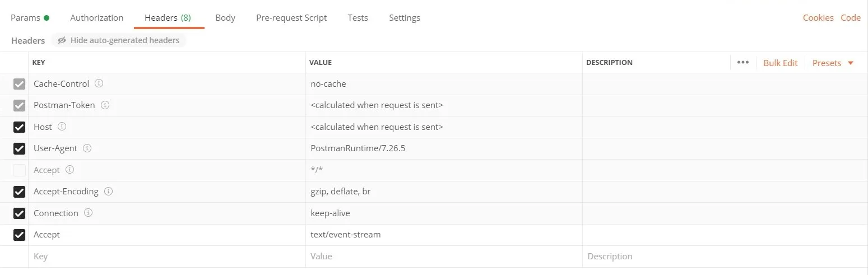Uncheck the Accept-Encoding header checkbox
The width and height of the screenshot is (868, 275).
pyautogui.click(x=20, y=192)
